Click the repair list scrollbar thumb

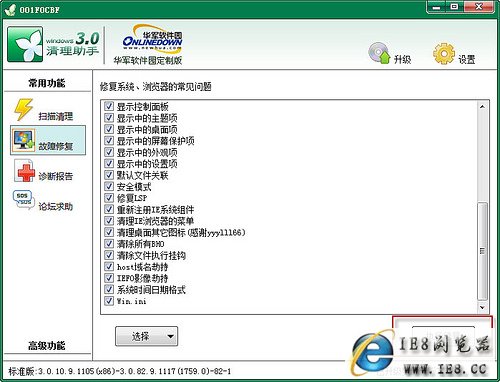coord(482,251)
